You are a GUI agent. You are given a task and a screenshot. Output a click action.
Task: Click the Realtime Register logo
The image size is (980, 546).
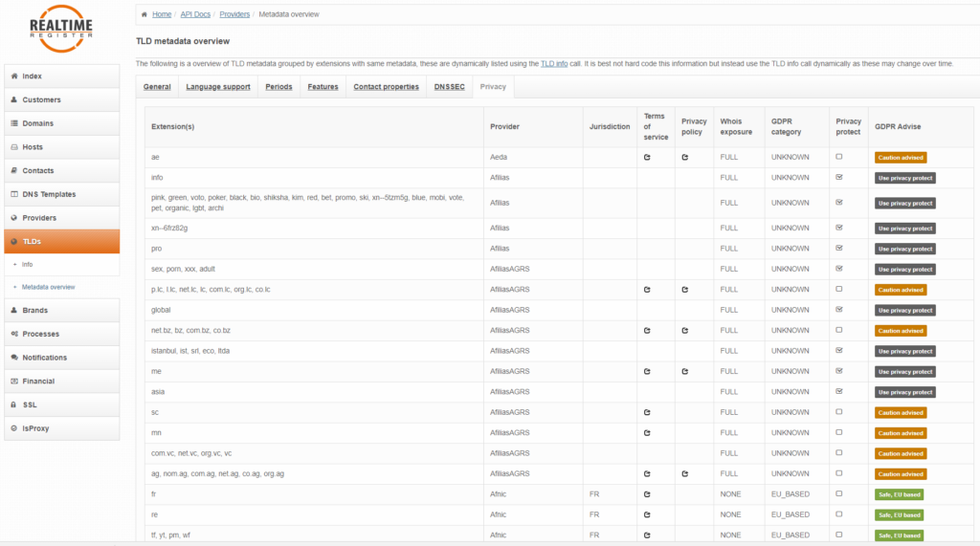tap(61, 29)
